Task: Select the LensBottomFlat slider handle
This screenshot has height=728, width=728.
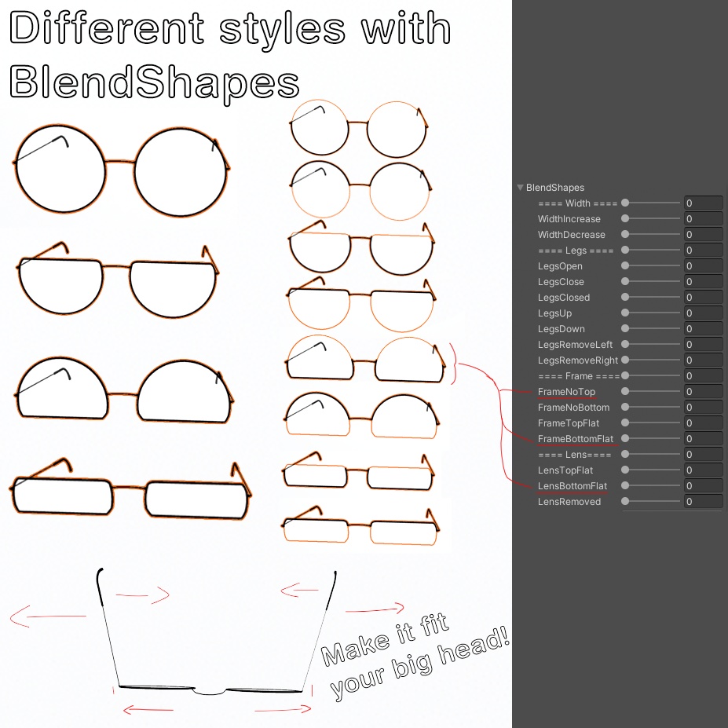Action: pyautogui.click(x=624, y=485)
